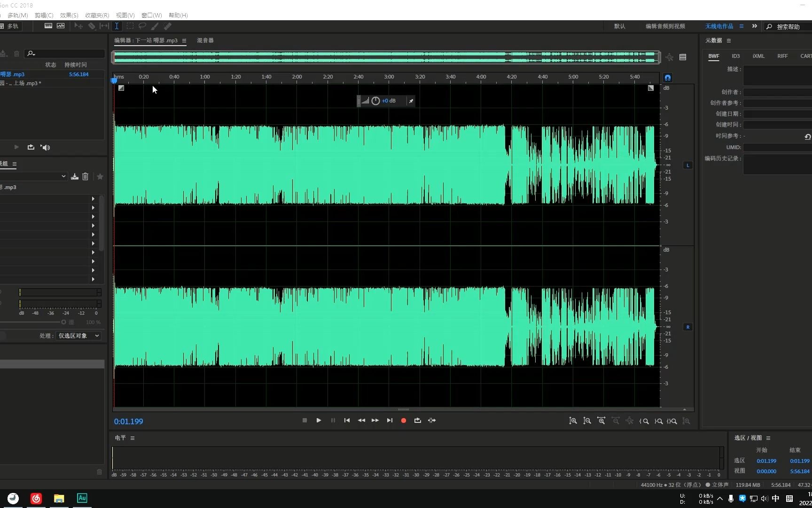Zoom to selection icon
This screenshot has height=508, width=812.
click(x=672, y=421)
